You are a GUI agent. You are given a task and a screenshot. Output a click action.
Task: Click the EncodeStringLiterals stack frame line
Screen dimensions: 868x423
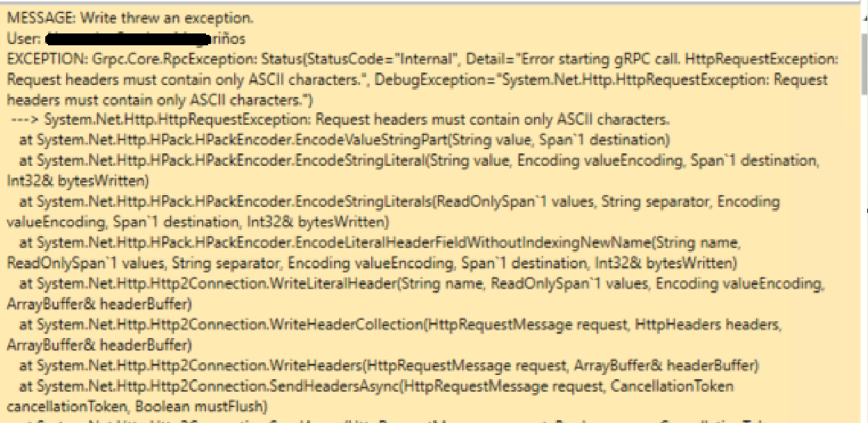pos(400,201)
